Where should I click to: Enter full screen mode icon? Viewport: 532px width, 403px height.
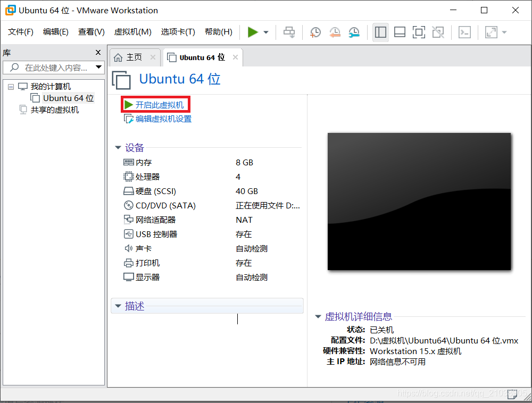click(419, 32)
